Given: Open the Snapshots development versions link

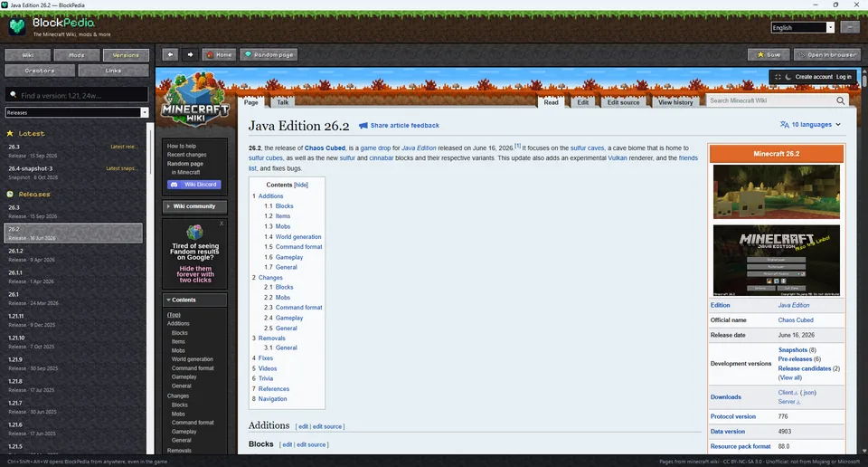Looking at the screenshot, I should 793,350.
